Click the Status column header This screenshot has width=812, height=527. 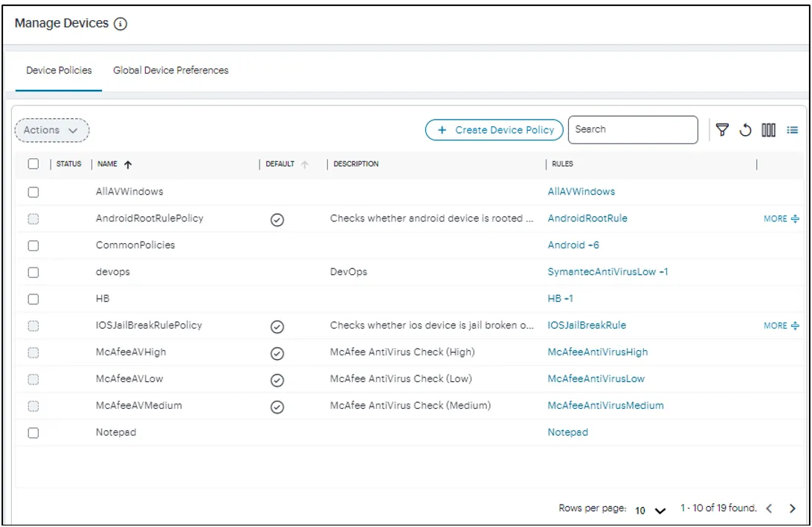tap(69, 164)
